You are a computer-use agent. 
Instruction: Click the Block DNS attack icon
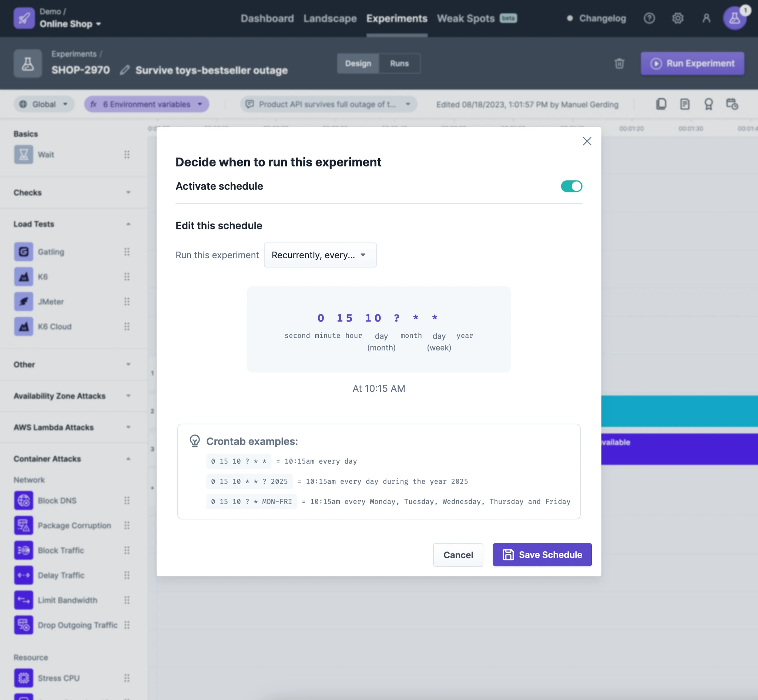pyautogui.click(x=24, y=500)
